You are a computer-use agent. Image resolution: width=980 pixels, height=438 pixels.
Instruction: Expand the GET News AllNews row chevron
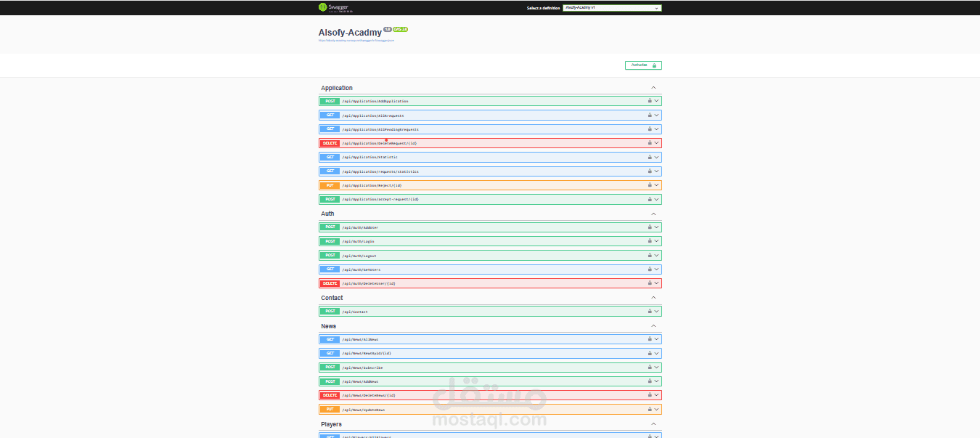[657, 339]
